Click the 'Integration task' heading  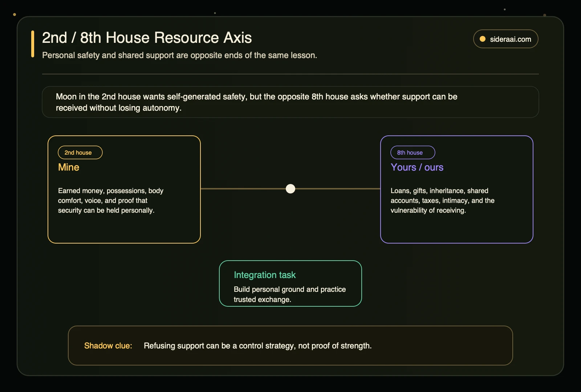tap(265, 275)
